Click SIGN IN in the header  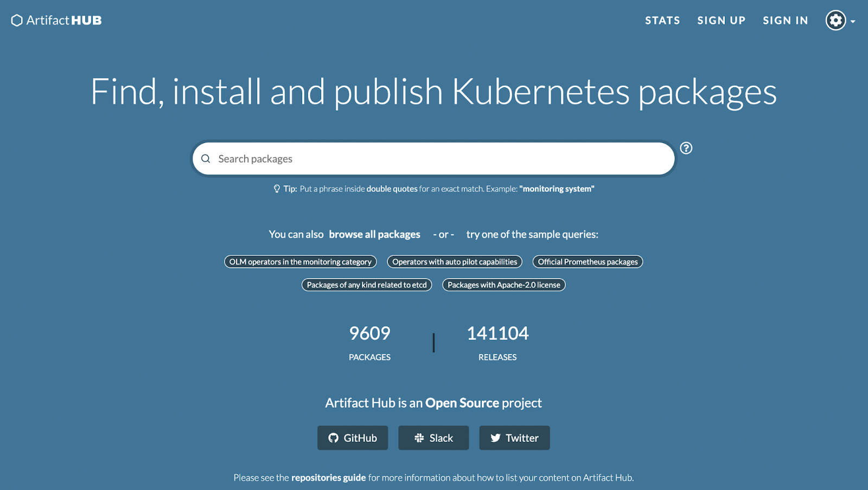coord(784,20)
